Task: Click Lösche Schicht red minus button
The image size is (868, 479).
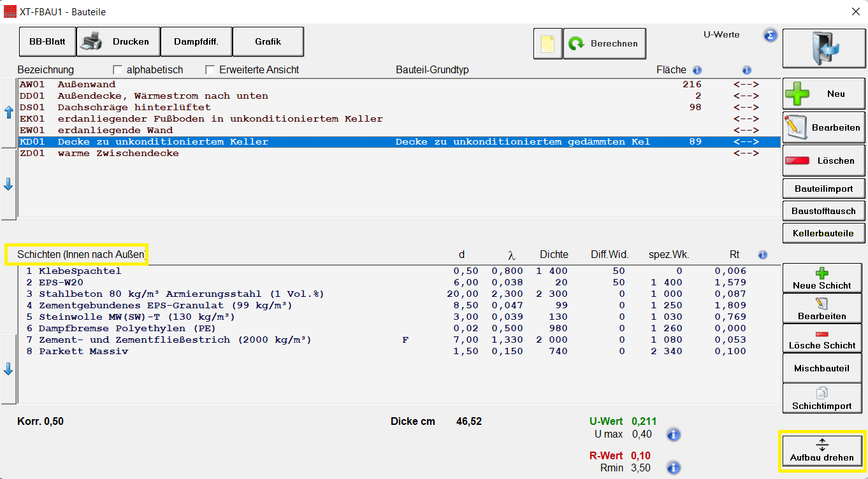Action: click(822, 338)
